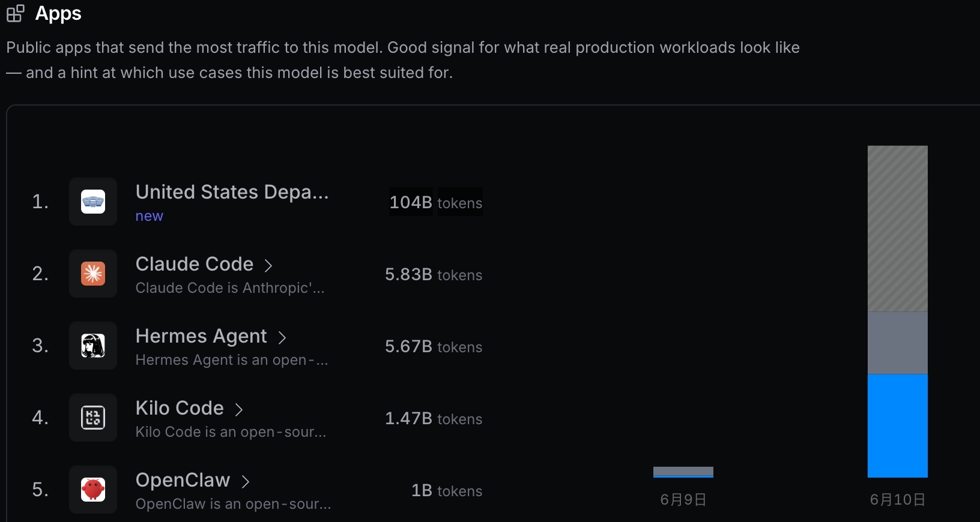The width and height of the screenshot is (980, 522).
Task: Expand Kilo Code via its chevron arrow
Action: coord(239,409)
